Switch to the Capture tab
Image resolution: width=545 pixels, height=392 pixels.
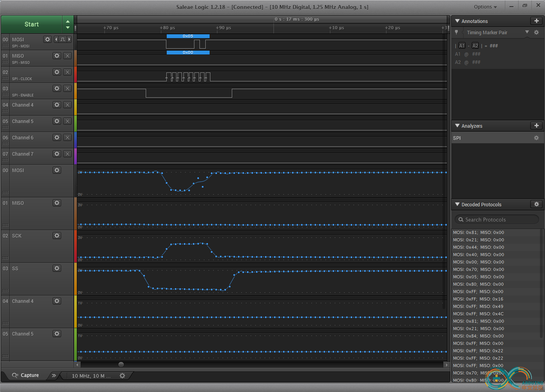pos(26,375)
